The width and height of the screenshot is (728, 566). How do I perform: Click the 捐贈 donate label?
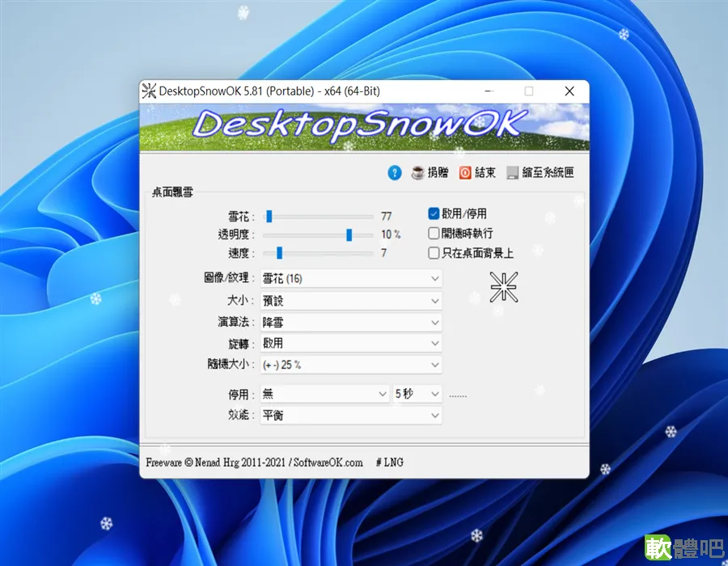click(x=438, y=172)
